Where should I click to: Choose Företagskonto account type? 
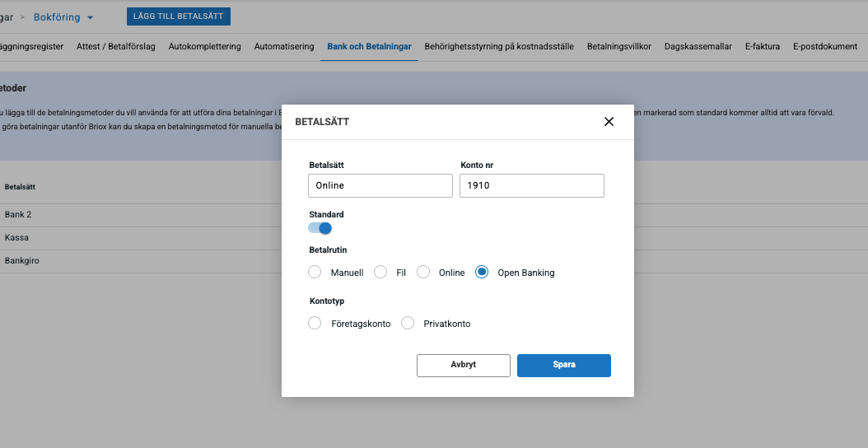(315, 324)
